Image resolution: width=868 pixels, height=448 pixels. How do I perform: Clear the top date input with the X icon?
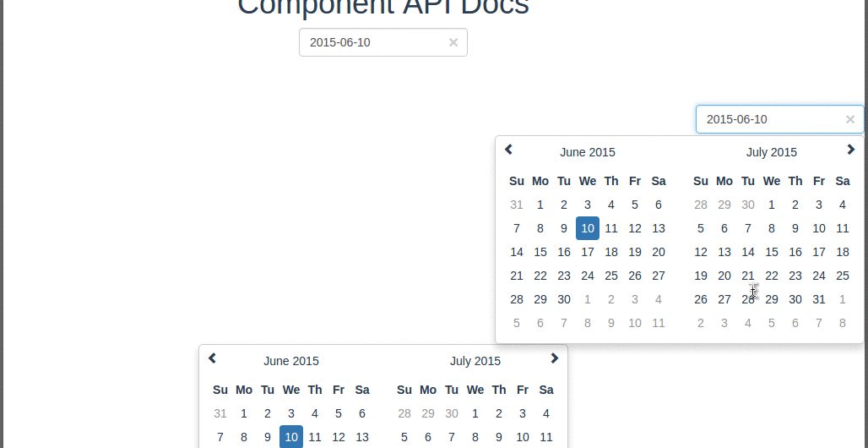pyautogui.click(x=453, y=43)
